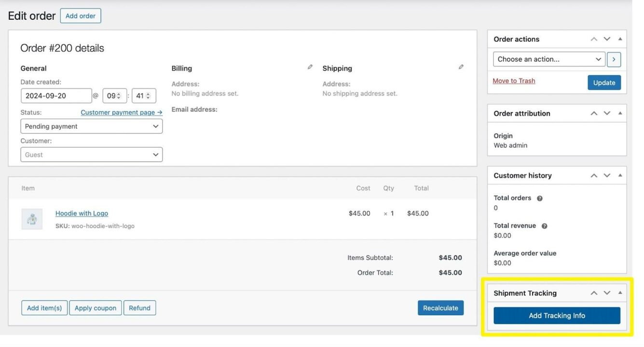The width and height of the screenshot is (644, 347).
Task: Move Order actions panel up
Action: 594,39
